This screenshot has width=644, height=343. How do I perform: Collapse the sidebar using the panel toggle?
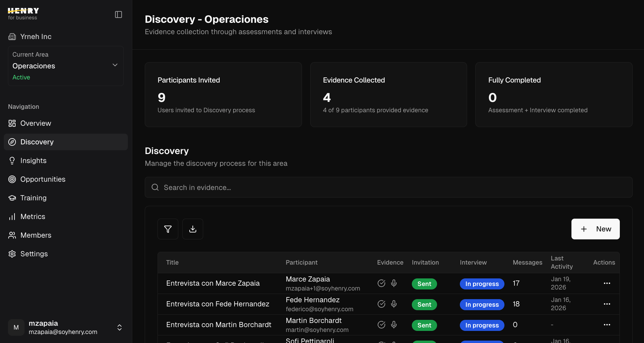click(x=119, y=14)
